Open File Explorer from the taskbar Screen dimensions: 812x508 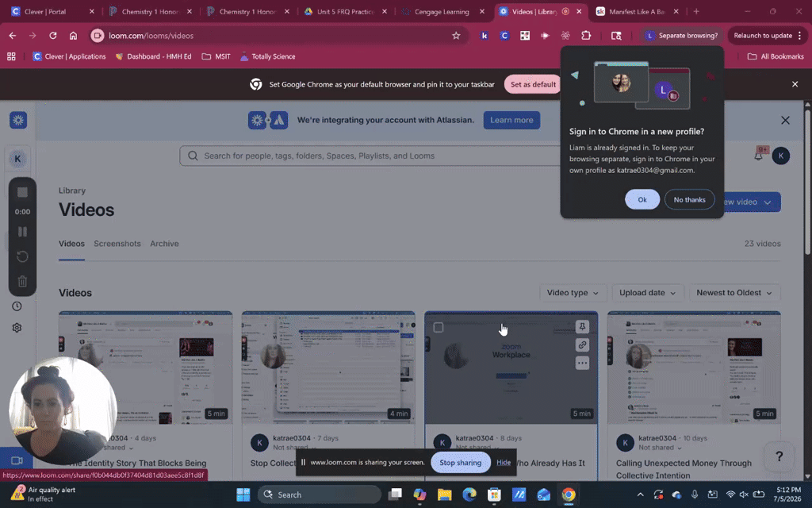pos(444,495)
